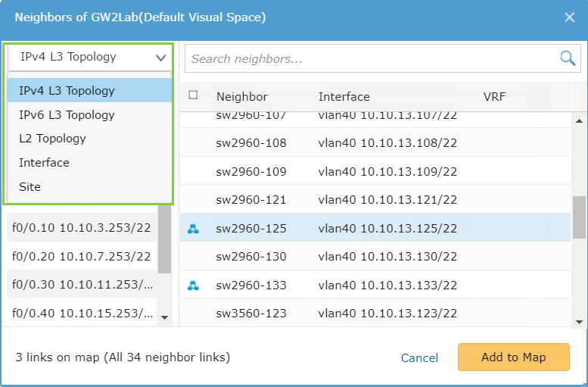Sort by the Neighbor column header
This screenshot has width=588, height=387.
(x=242, y=97)
